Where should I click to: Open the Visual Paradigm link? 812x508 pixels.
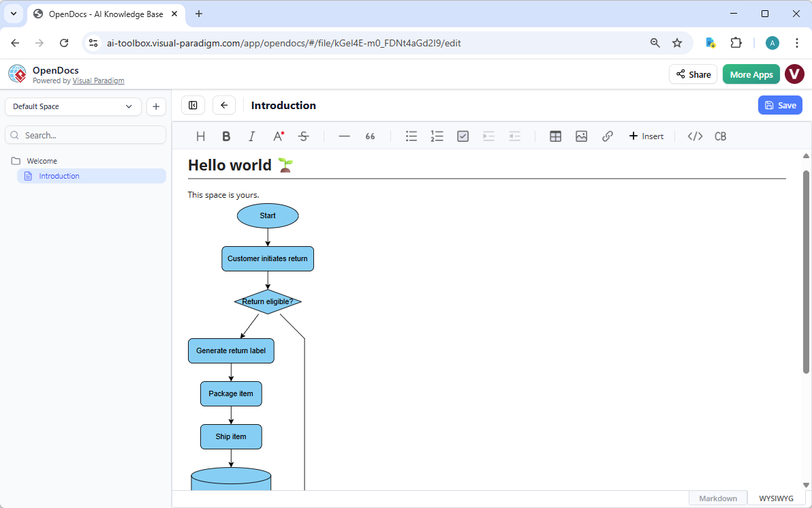[x=98, y=80]
